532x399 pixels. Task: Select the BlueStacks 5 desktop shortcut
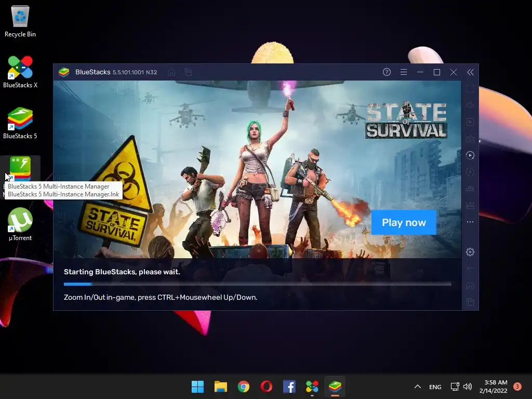tap(20, 123)
